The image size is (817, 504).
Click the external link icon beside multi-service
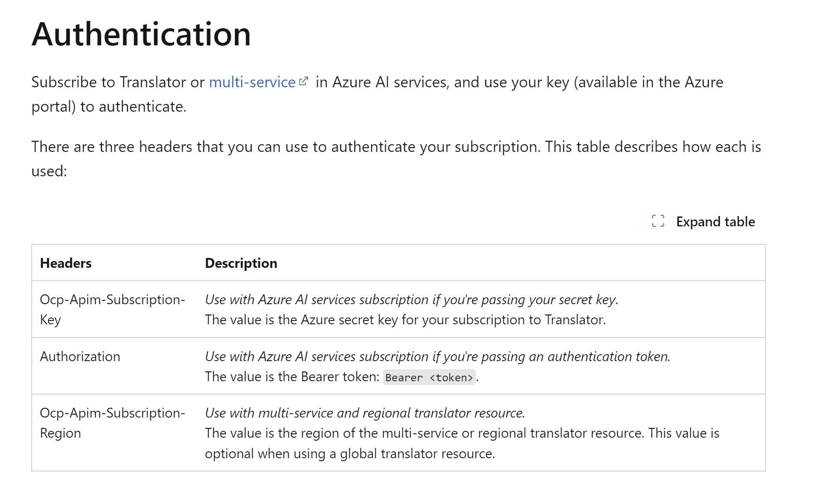303,81
